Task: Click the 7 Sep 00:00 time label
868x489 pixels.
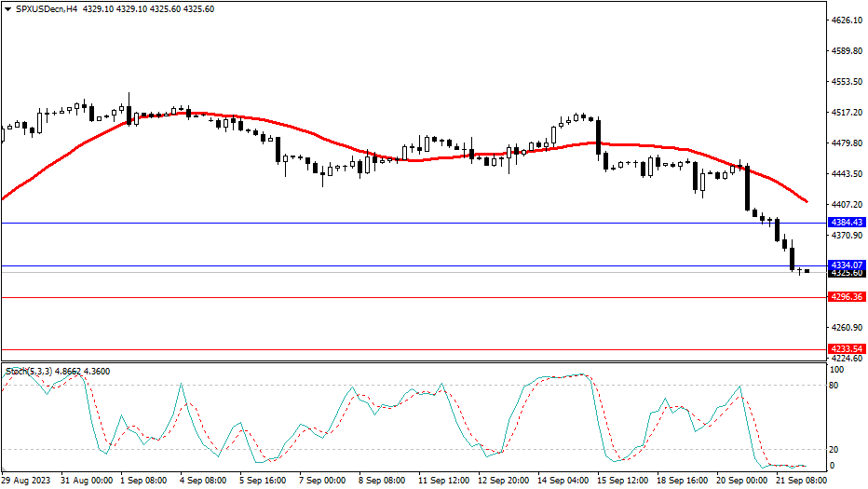Action: pos(324,482)
